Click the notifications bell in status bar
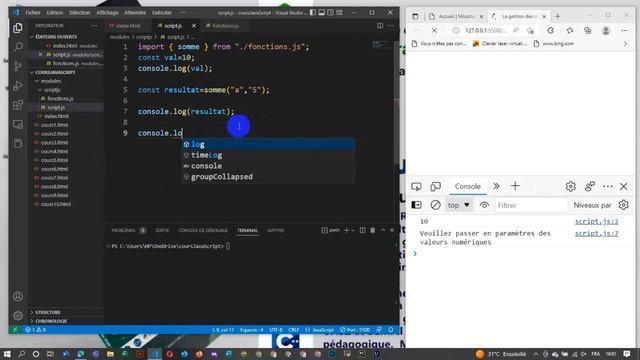The image size is (640, 360). (x=391, y=329)
